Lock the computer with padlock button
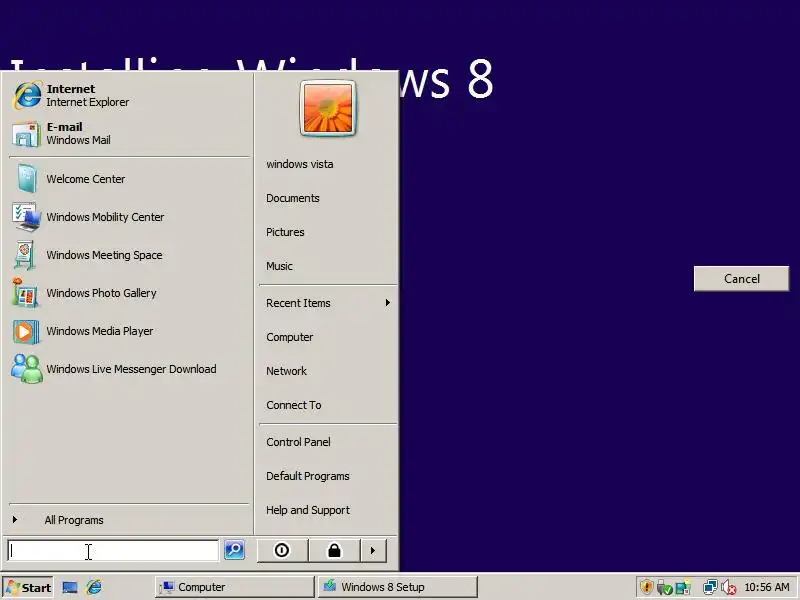 coord(334,551)
